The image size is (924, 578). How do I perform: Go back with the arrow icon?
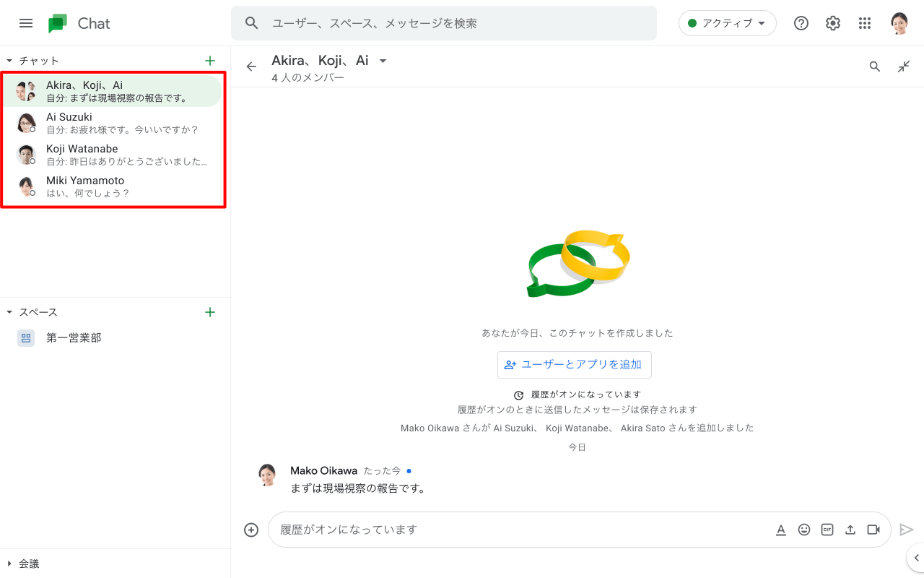click(x=251, y=66)
